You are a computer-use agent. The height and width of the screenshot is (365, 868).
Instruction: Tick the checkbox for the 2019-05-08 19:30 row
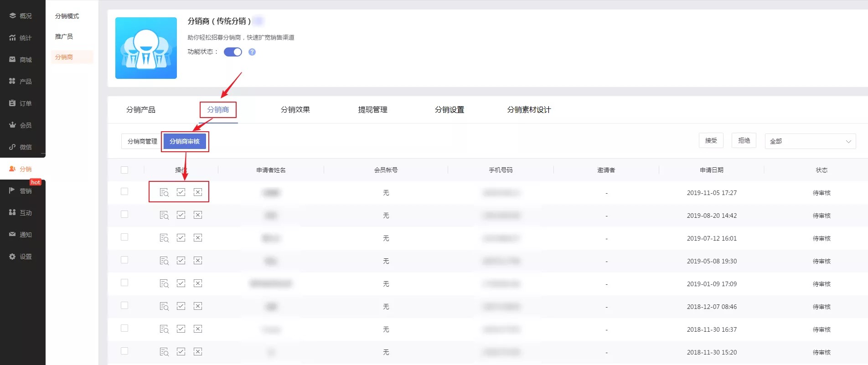(x=124, y=260)
